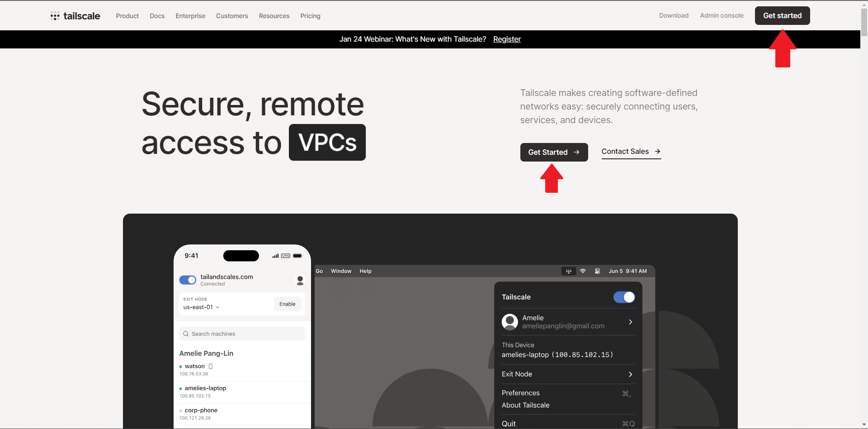View the Pricing page
This screenshot has height=429, width=868.
click(x=310, y=16)
